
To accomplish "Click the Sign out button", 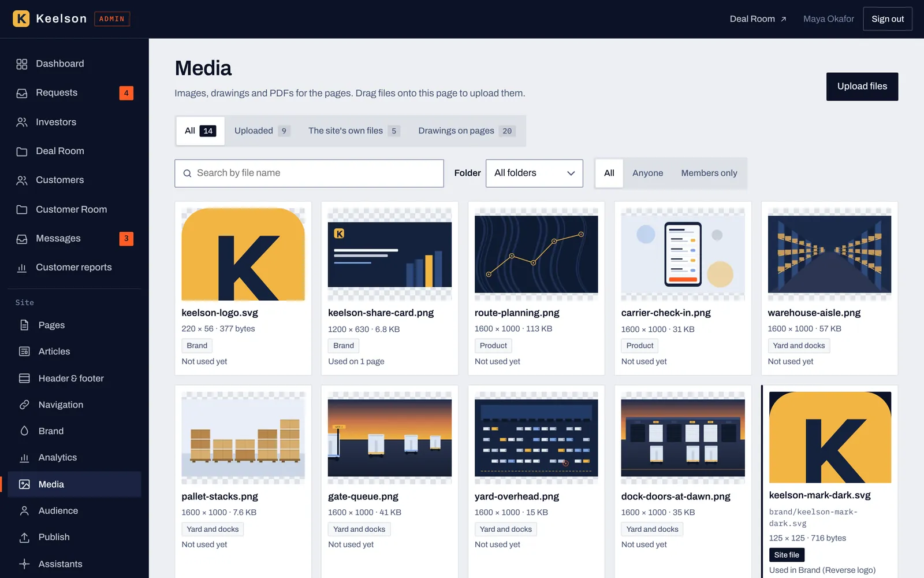I will click(888, 19).
